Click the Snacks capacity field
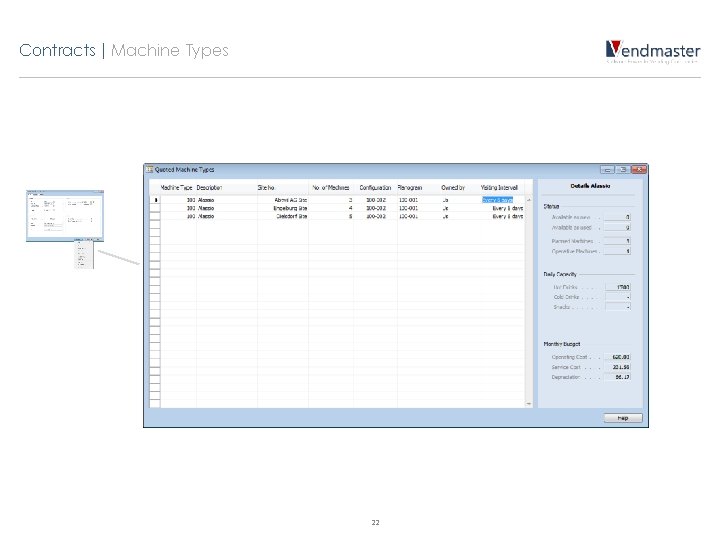 [x=618, y=307]
